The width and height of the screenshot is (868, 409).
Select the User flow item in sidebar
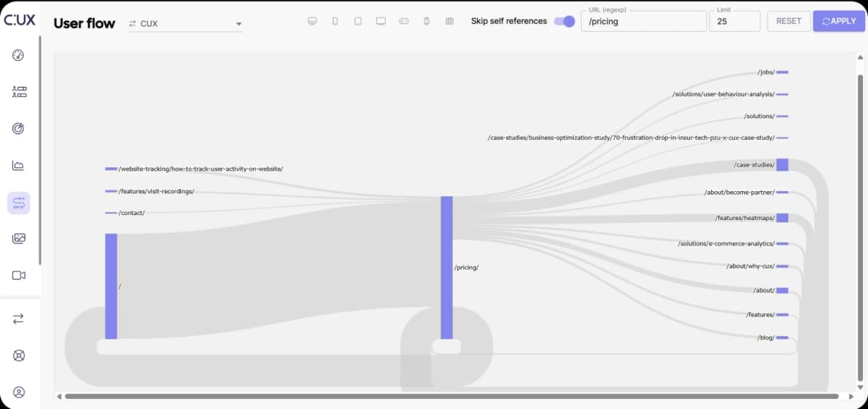point(19,203)
